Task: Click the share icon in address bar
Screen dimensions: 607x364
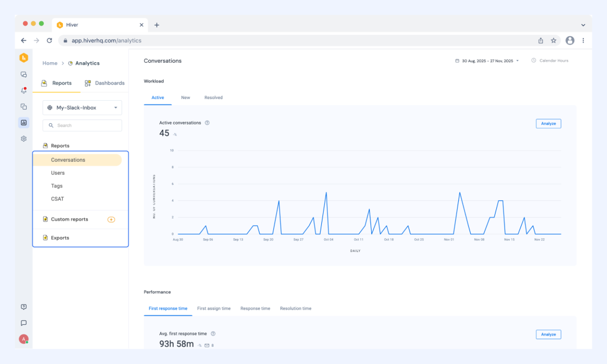Action: (x=541, y=40)
